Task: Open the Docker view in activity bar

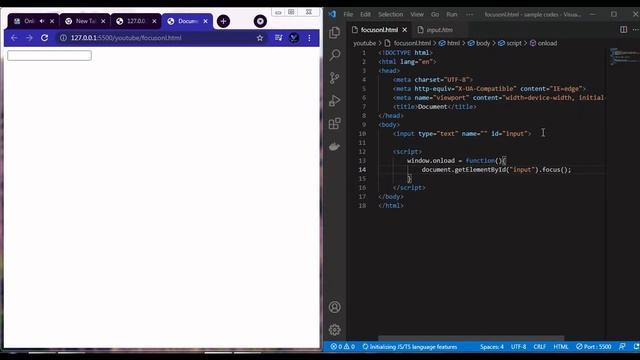Action: 335,146
